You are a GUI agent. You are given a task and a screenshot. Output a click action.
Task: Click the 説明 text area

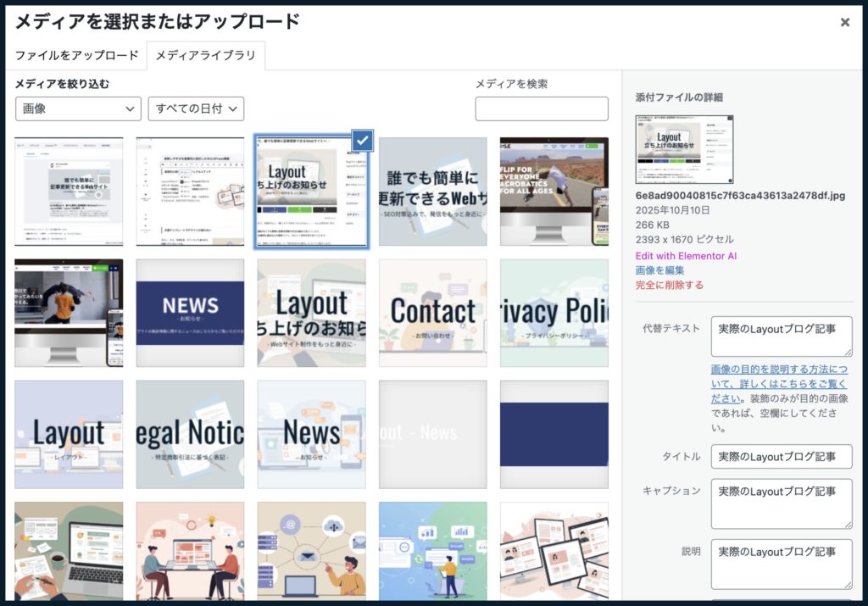782,564
